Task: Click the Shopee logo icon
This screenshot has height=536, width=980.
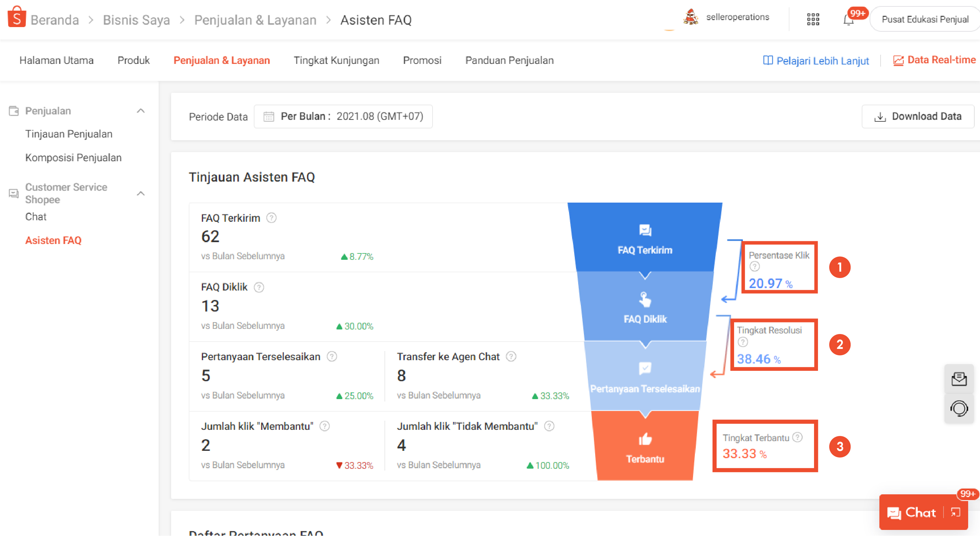Action: tap(16, 17)
